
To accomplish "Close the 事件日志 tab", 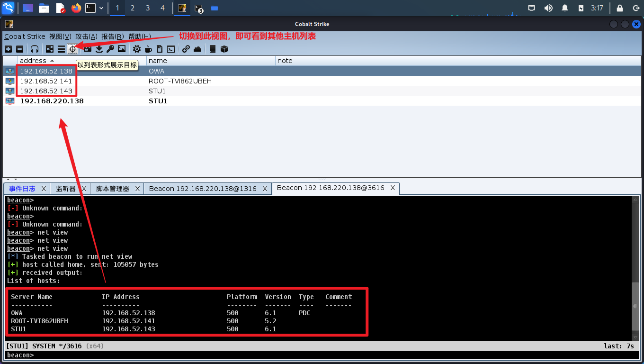I will tap(44, 189).
